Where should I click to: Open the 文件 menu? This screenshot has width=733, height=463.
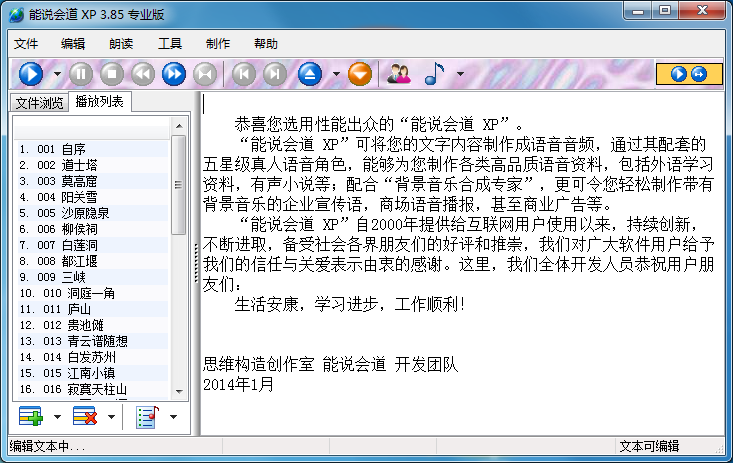coord(26,43)
